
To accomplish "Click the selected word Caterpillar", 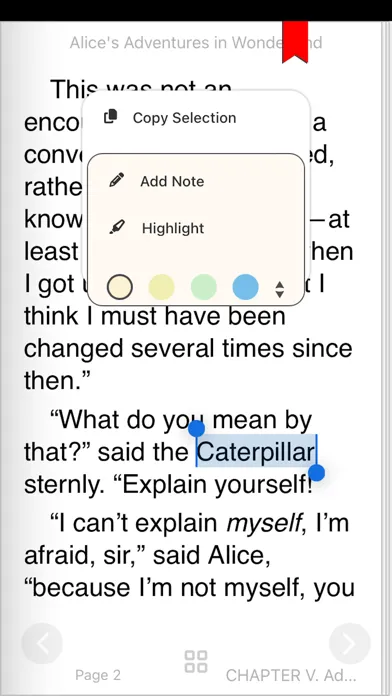I will click(x=256, y=452).
